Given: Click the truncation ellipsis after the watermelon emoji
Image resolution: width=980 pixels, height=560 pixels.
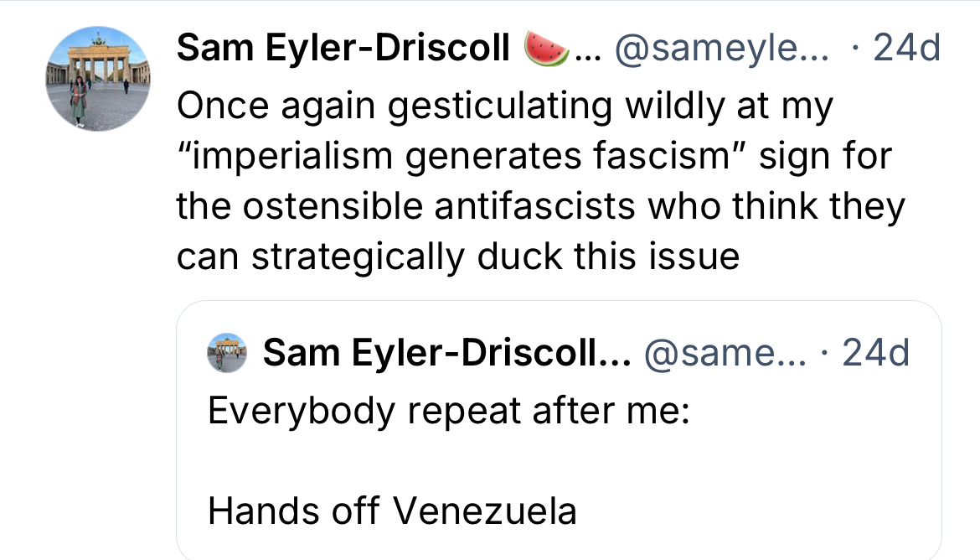Looking at the screenshot, I should [x=591, y=52].
